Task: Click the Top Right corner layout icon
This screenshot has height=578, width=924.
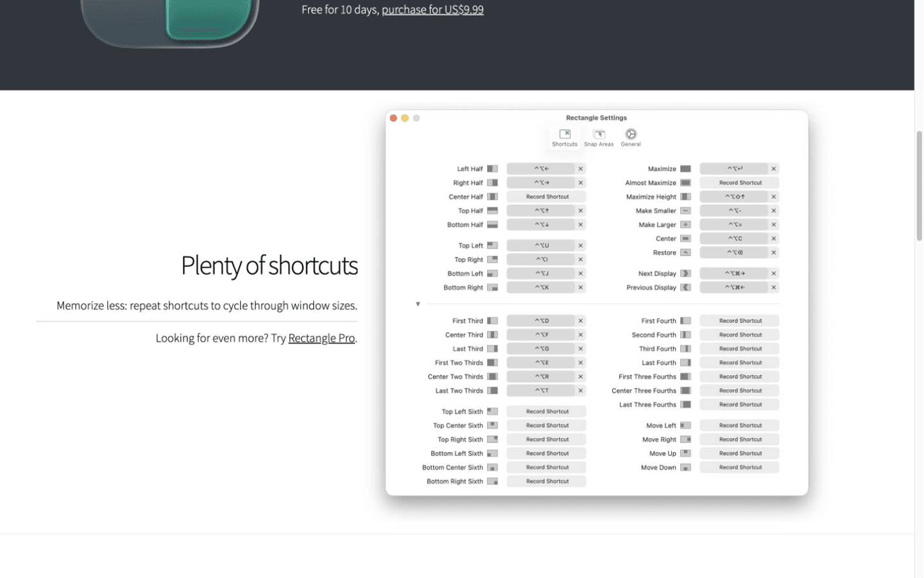Action: tap(492, 259)
